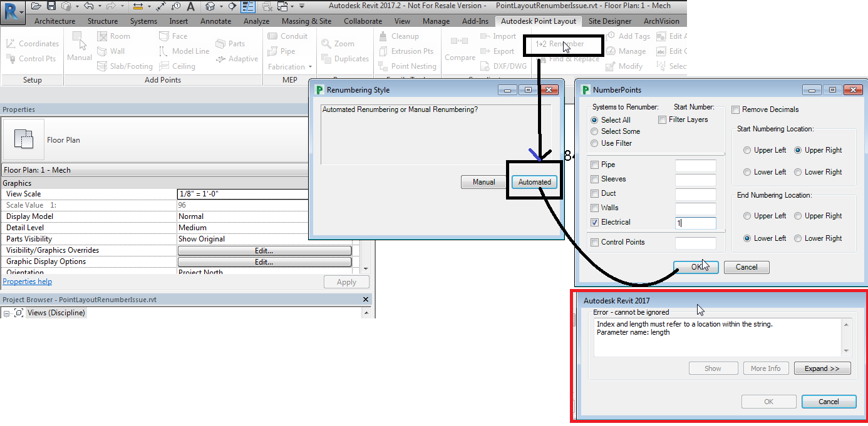Click the Point Nesting tool

(407, 66)
